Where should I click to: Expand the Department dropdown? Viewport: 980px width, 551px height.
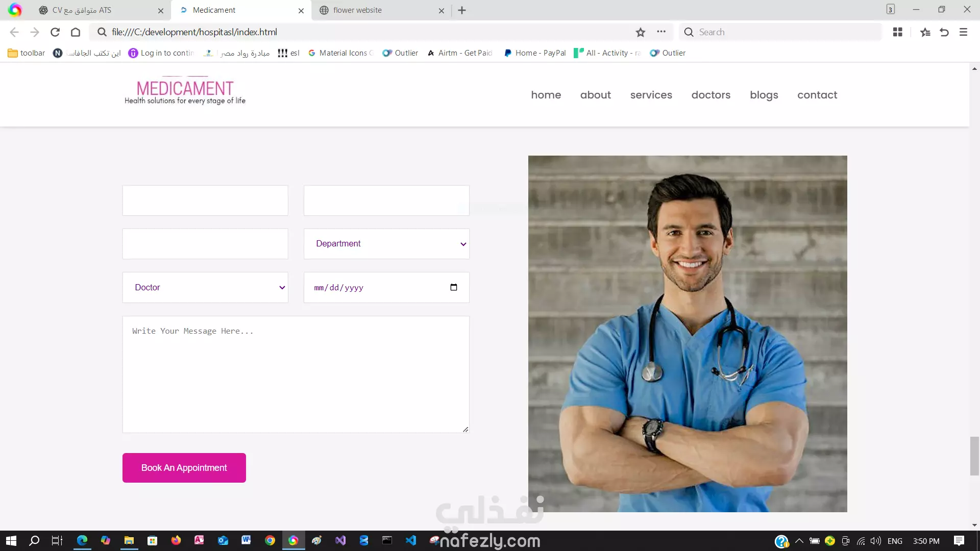pyautogui.click(x=386, y=244)
